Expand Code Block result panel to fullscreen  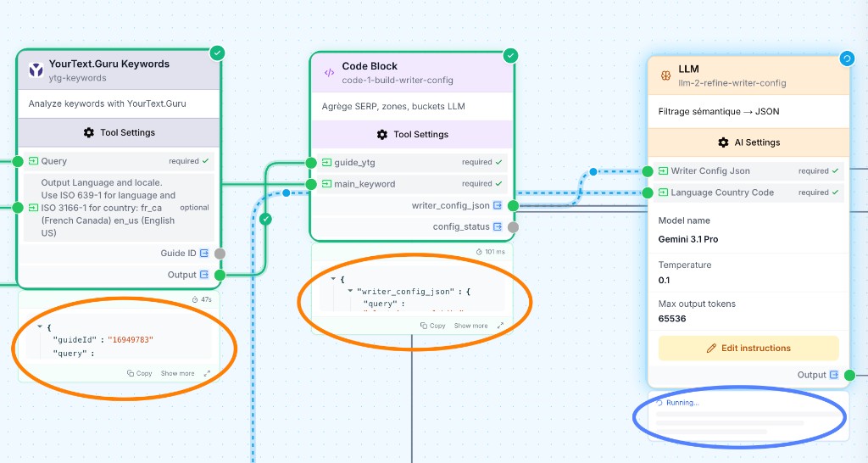pyautogui.click(x=500, y=326)
